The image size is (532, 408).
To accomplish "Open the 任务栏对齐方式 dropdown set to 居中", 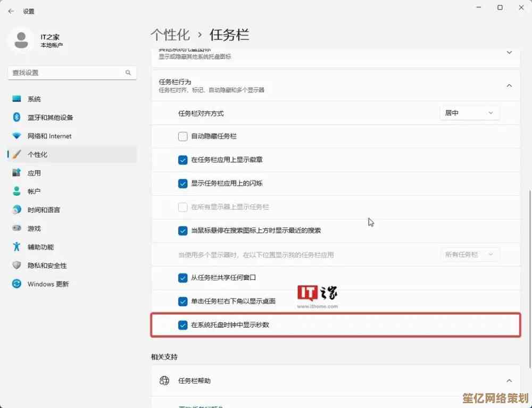I will 469,113.
